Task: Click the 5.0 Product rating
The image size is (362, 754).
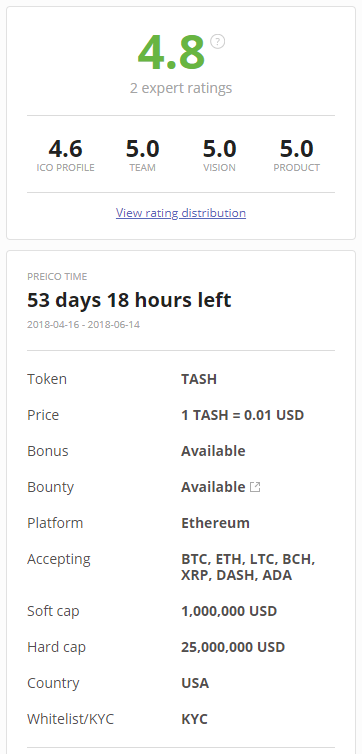Action: [x=297, y=149]
